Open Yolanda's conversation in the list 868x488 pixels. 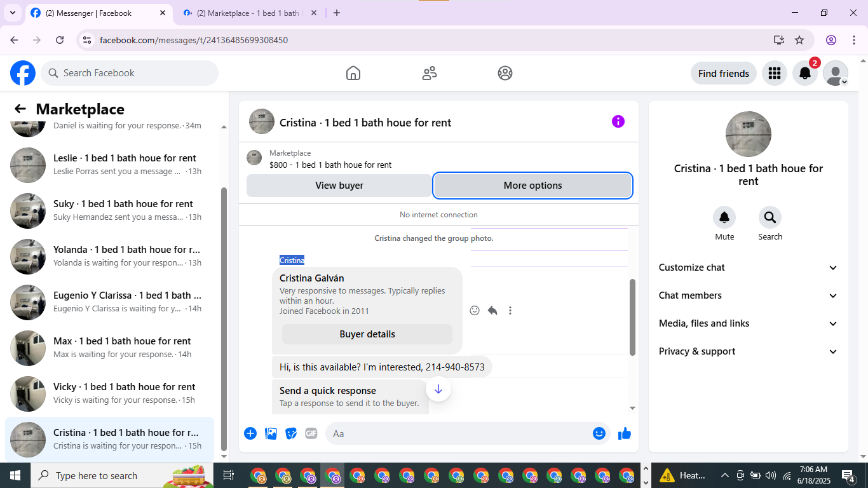(109, 256)
